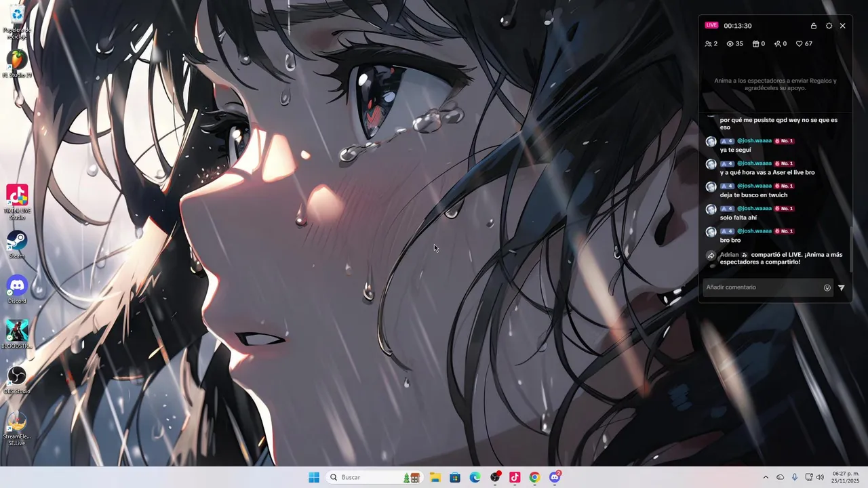This screenshot has height=488, width=868.
Task: Open Microsoft Store from the taskbar
Action: pos(455,477)
